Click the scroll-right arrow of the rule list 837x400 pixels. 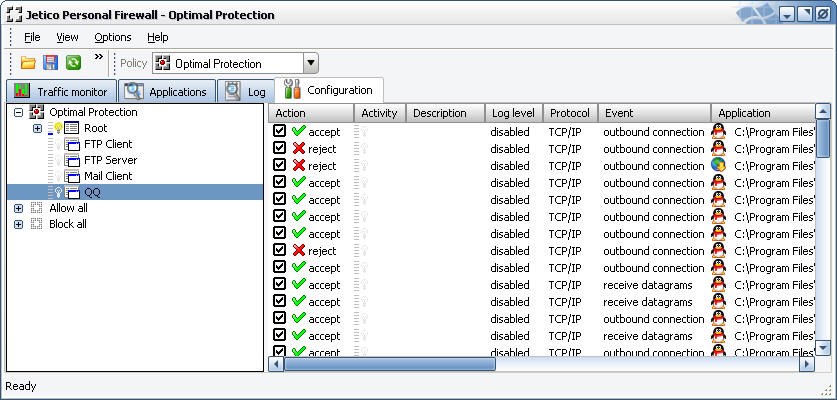[807, 364]
